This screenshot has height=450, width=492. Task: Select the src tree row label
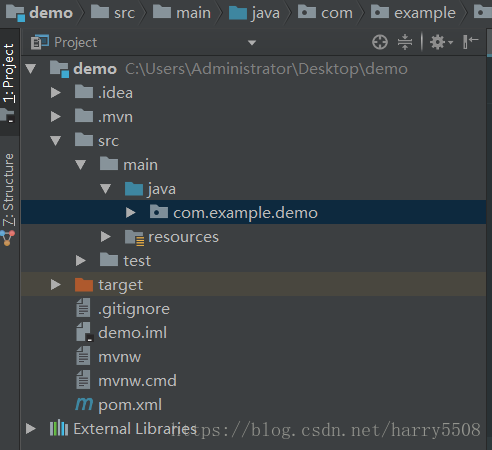[x=108, y=141]
